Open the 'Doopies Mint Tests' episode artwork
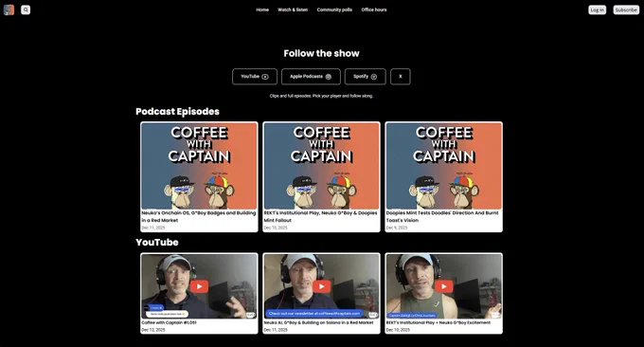The width and height of the screenshot is (644, 347). point(443,166)
